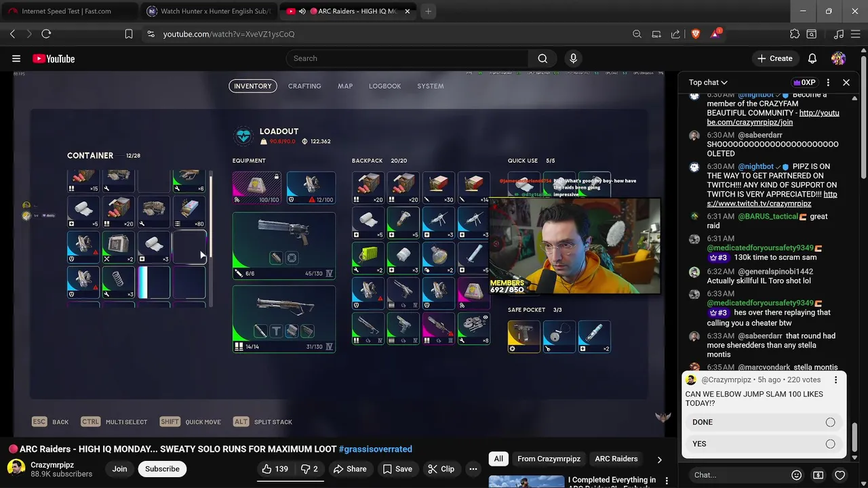Screen dimensions: 868x488
Task: Open the Brave main menu button
Action: pos(856,34)
